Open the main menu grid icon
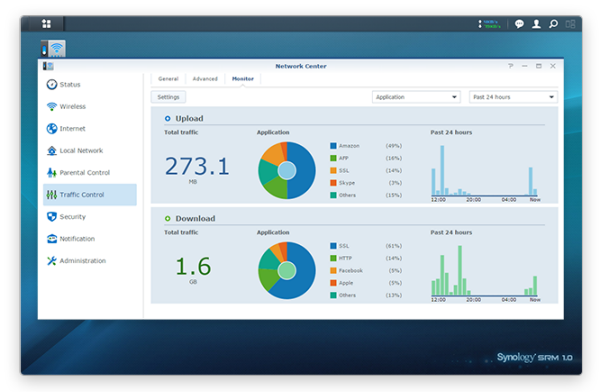 pos(46,24)
